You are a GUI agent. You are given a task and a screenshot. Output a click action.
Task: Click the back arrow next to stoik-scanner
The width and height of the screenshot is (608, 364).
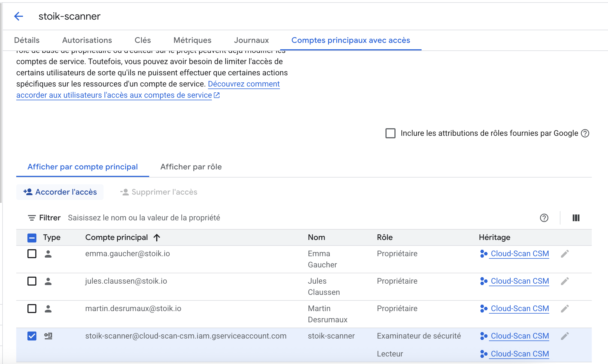18,16
